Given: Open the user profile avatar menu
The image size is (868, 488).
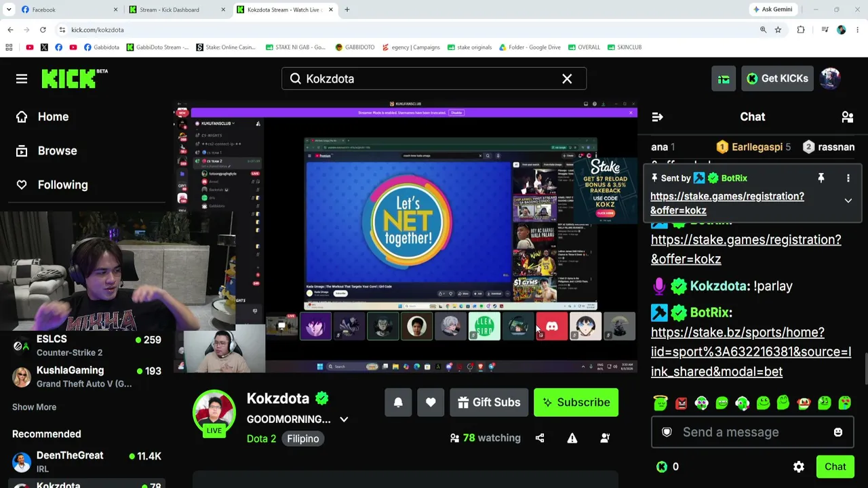Looking at the screenshot, I should [x=830, y=79].
